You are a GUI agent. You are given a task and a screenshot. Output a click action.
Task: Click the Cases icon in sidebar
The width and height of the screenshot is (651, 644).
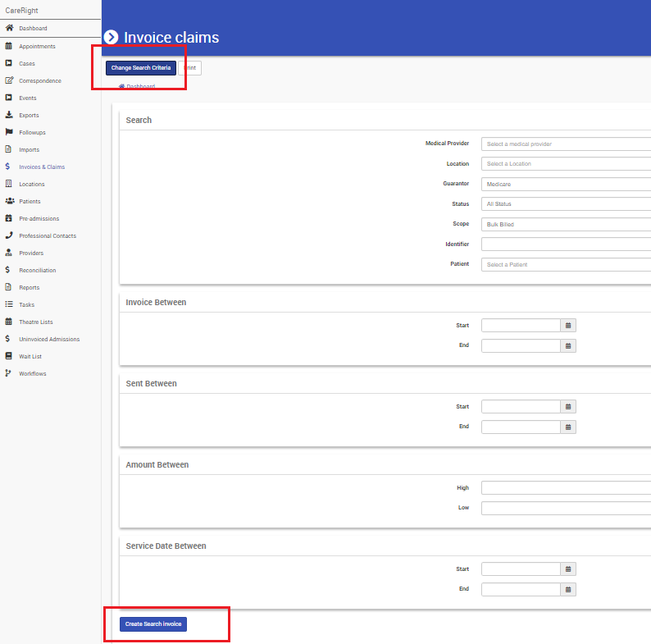coord(8,63)
